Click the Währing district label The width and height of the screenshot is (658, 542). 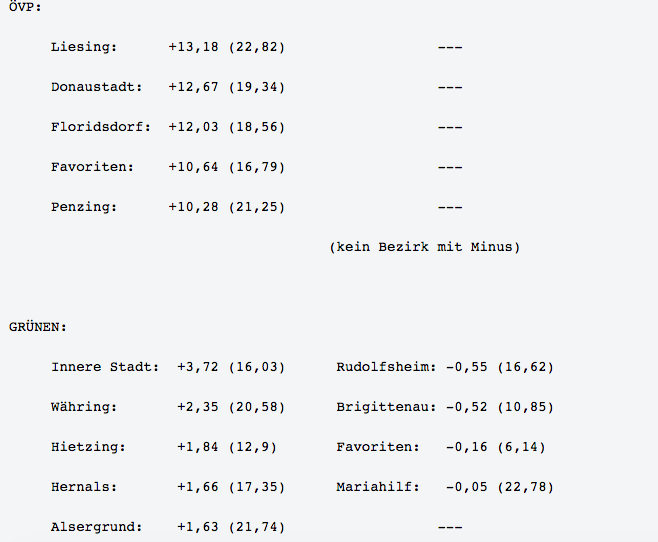[x=84, y=407]
